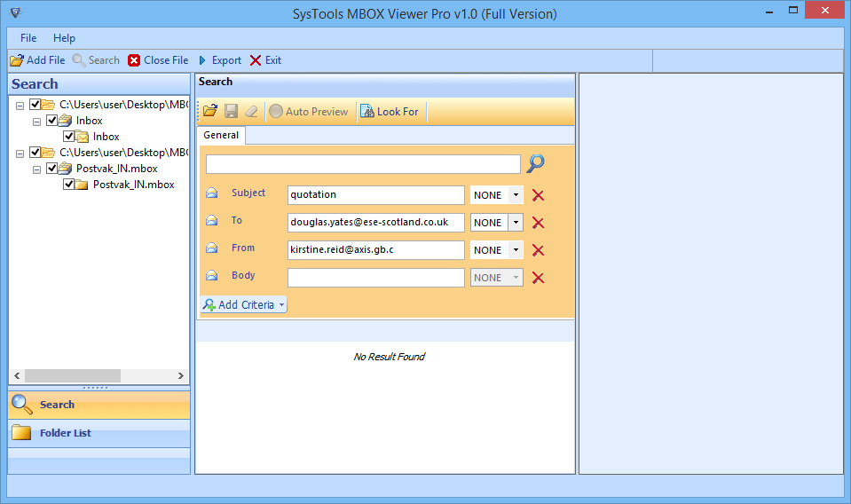Click the envelope icon beside Subject
This screenshot has height=504, width=851.
pyautogui.click(x=212, y=193)
